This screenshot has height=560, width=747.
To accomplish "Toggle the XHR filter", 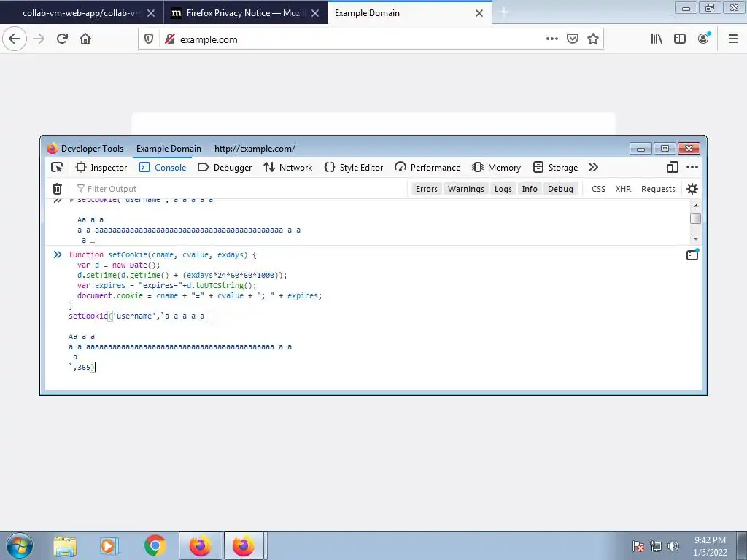I will pyautogui.click(x=623, y=189).
